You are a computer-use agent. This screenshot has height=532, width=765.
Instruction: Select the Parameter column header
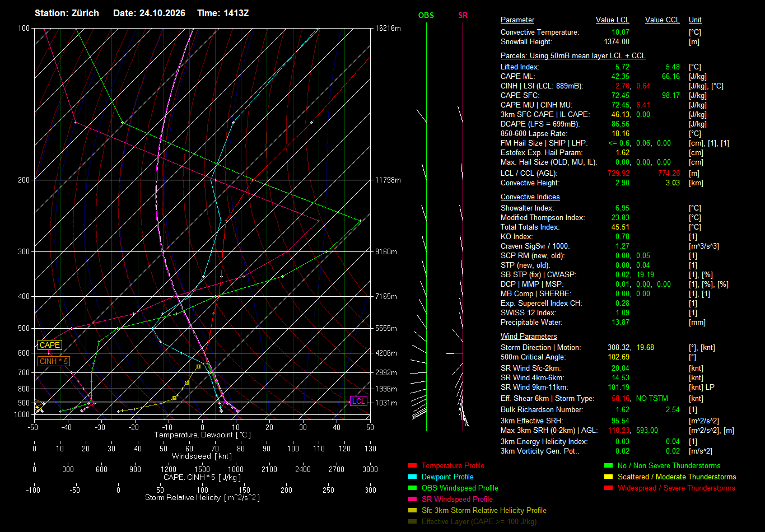coord(517,20)
